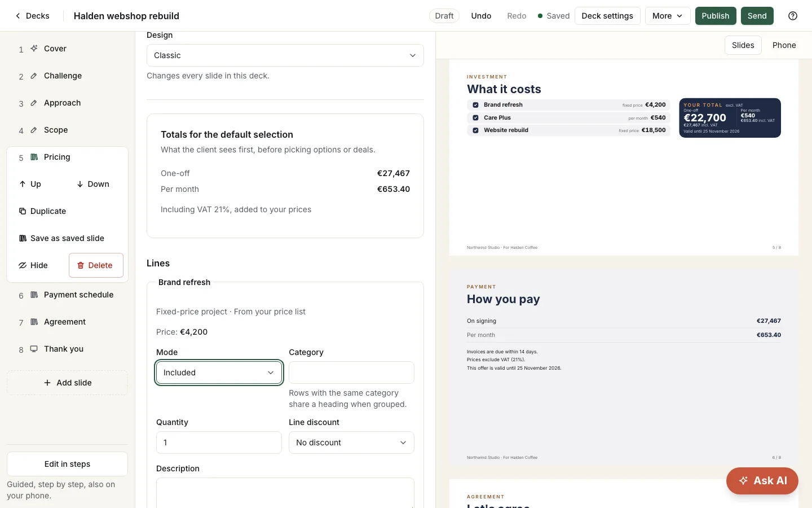812x508 pixels.
Task: Toggle the Brand refresh checkbox in preview
Action: pos(475,105)
